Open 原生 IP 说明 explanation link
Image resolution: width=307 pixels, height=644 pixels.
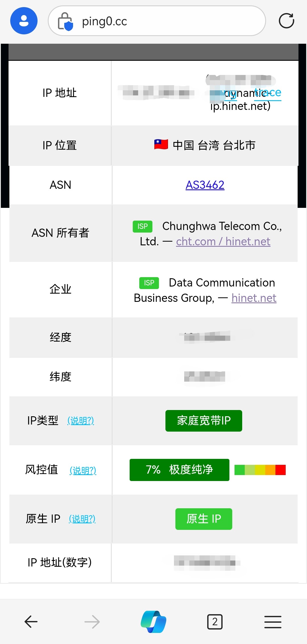tap(82, 519)
